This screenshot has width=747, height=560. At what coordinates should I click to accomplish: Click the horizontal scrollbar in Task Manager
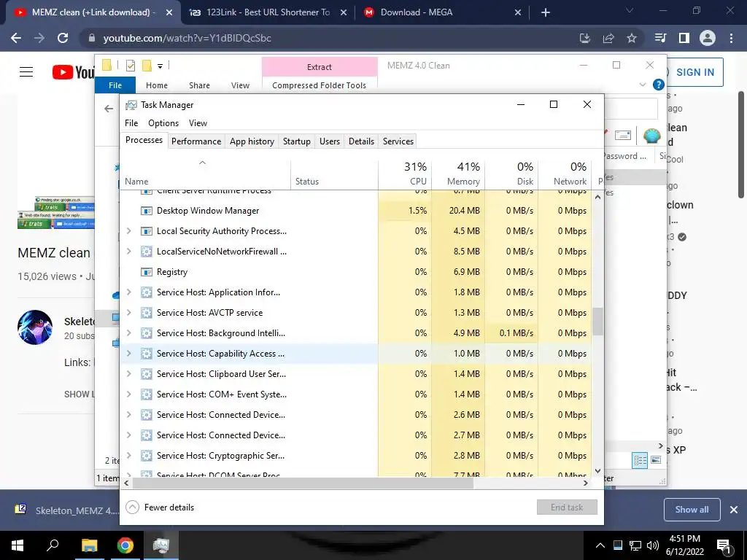pos(303,483)
